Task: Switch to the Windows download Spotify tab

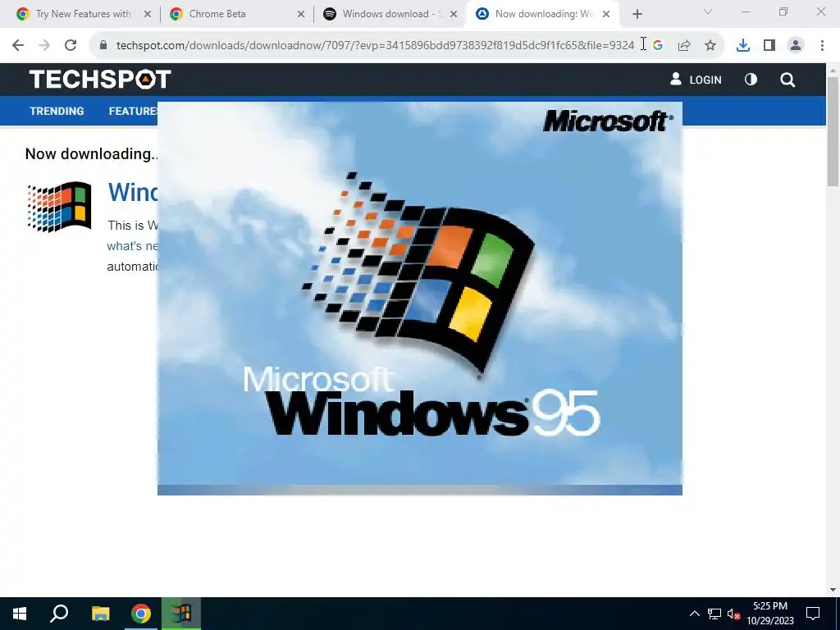Action: pos(390,14)
